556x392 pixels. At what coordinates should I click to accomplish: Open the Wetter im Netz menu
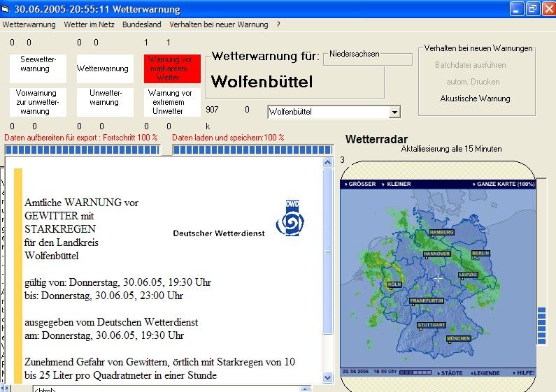click(x=88, y=24)
